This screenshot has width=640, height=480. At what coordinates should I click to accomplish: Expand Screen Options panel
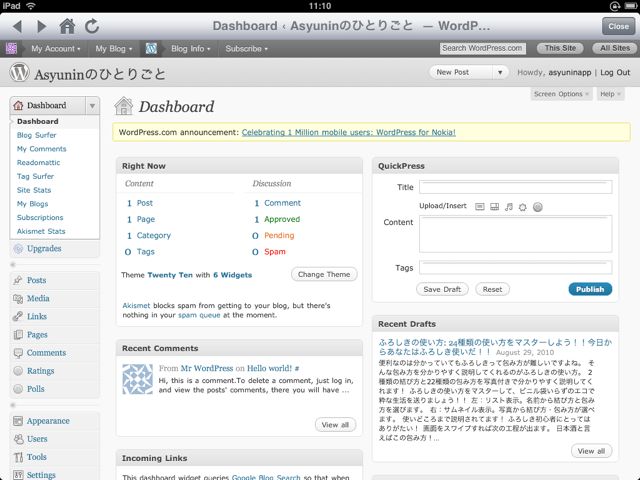pos(561,94)
